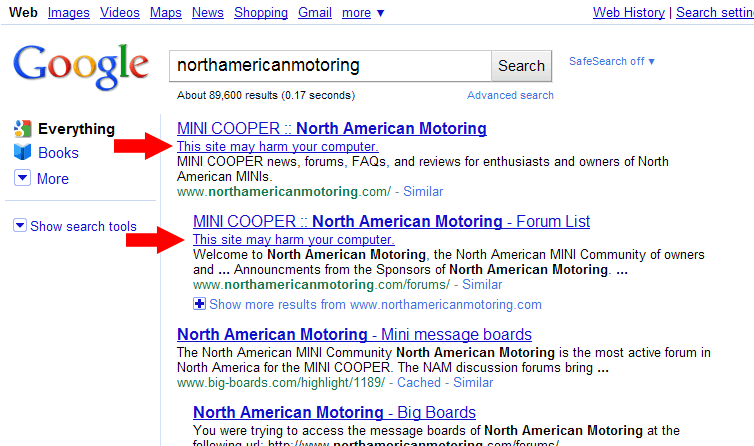Go to the Maps tab

(x=166, y=13)
